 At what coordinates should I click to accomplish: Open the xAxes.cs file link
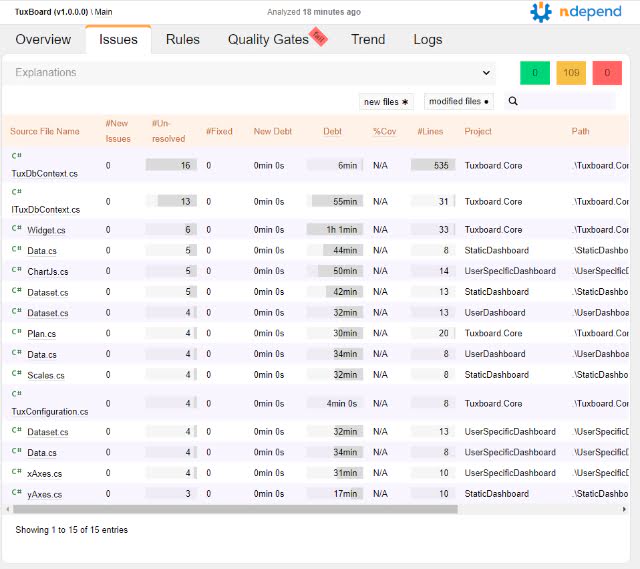point(44,474)
